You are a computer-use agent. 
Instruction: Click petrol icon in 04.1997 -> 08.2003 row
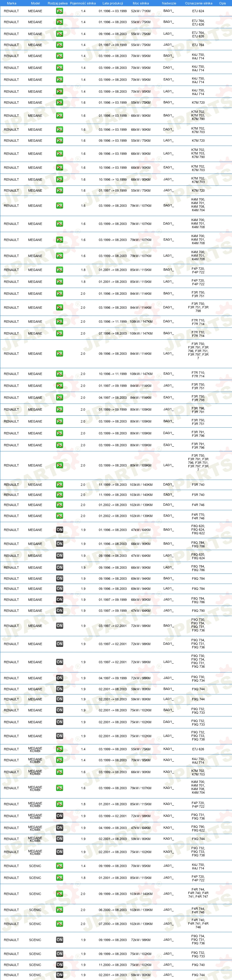pyautogui.click(x=60, y=398)
